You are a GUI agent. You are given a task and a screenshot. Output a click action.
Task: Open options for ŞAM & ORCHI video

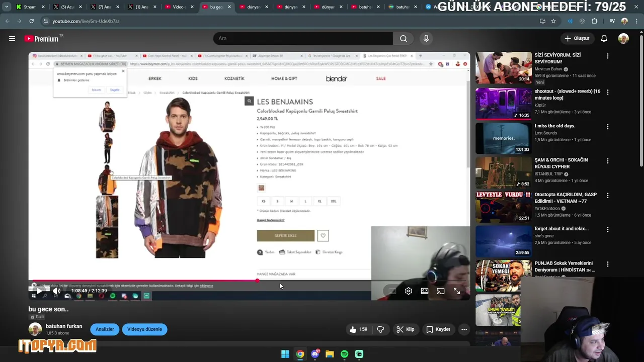(x=608, y=161)
